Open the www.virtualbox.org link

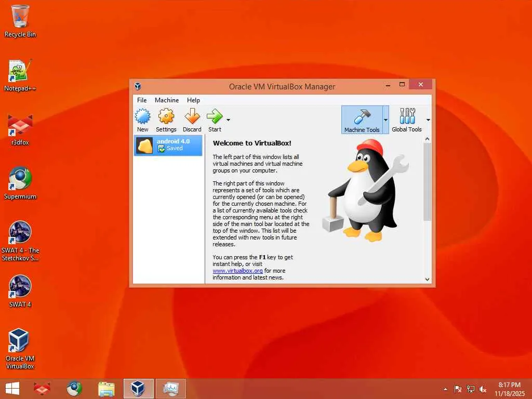237,271
